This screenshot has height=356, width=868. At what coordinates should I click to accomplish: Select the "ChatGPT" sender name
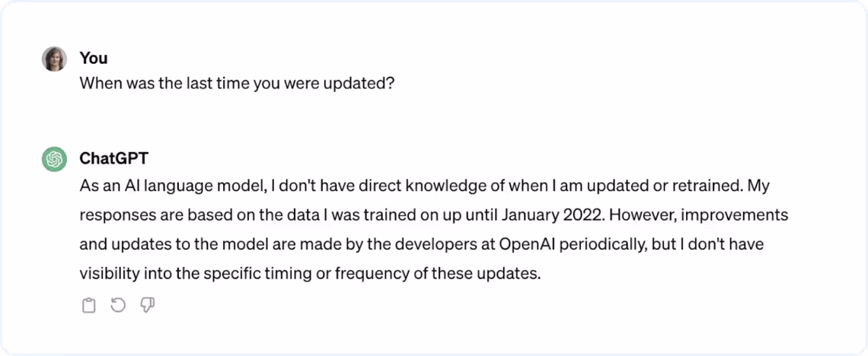point(114,159)
